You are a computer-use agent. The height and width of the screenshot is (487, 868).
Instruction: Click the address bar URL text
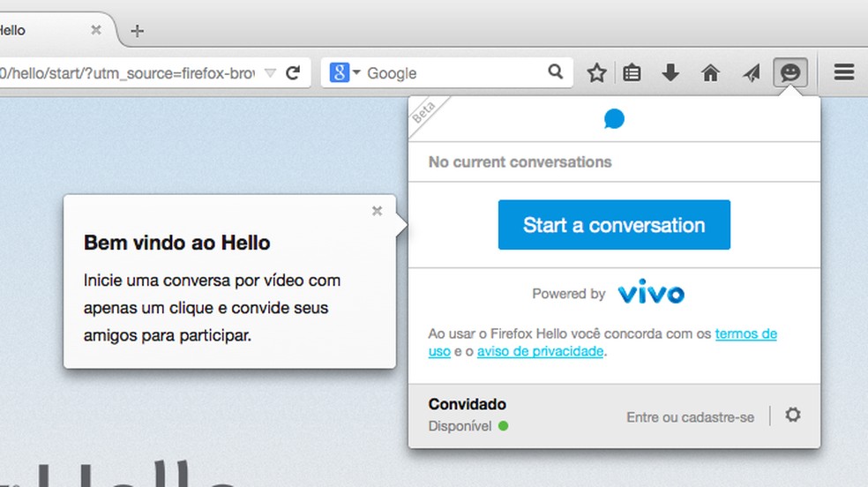click(x=127, y=73)
